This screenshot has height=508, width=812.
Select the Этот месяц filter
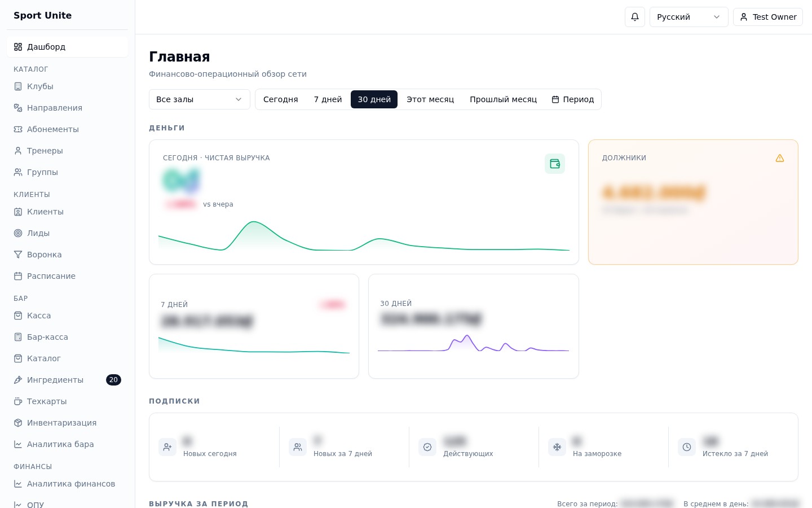(x=430, y=99)
